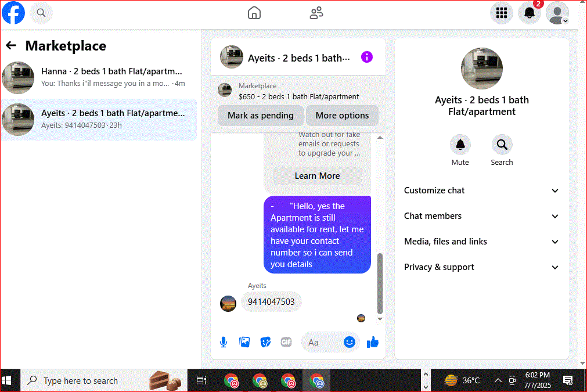Screen dimensions: 587x392
Task: Select Ayeits 2 beds conversation
Action: point(99,120)
